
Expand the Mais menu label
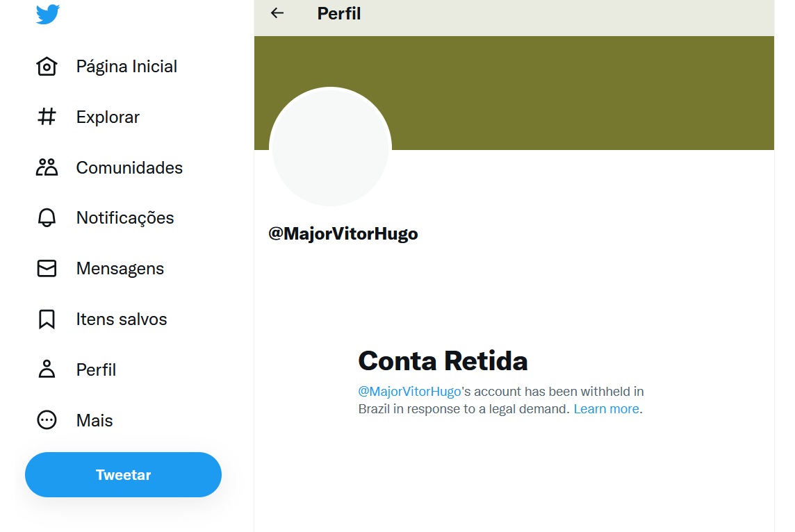[95, 421]
